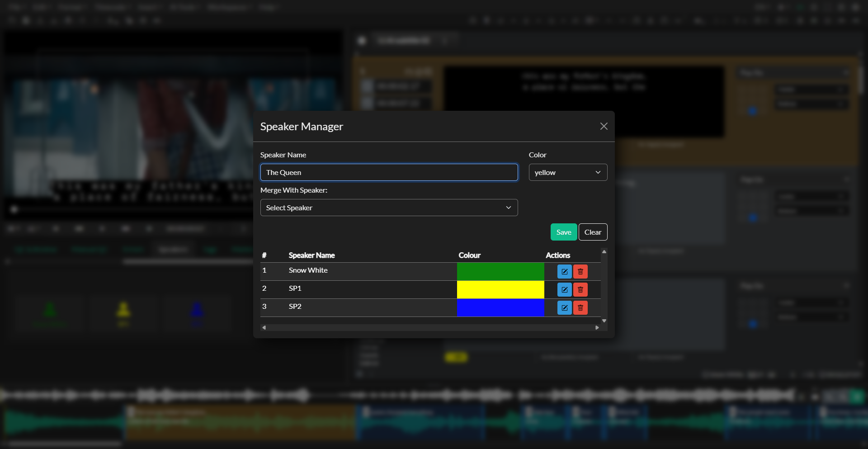Select Snow White's green colour swatch
Viewport: 868px width, 449px height.
[500, 271]
